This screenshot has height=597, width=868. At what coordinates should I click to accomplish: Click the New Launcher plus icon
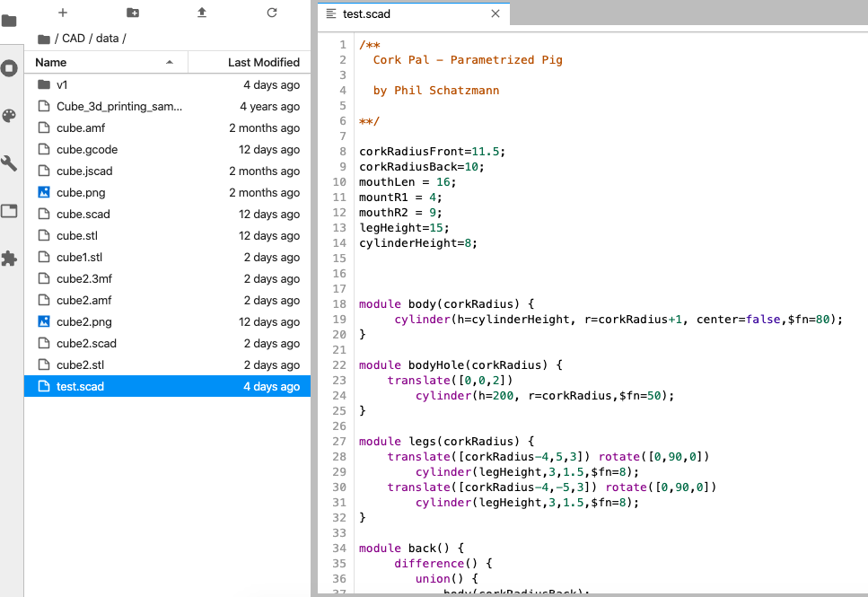[x=63, y=13]
